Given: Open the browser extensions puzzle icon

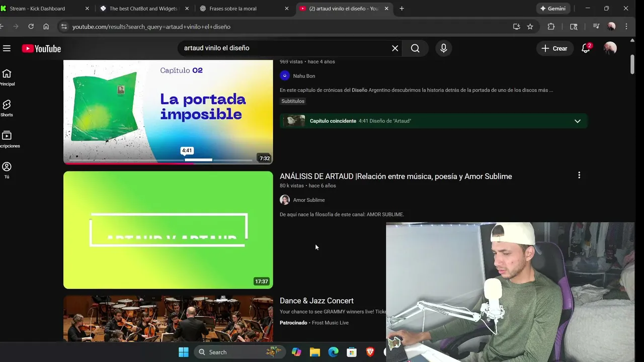Looking at the screenshot, I should click(x=551, y=27).
